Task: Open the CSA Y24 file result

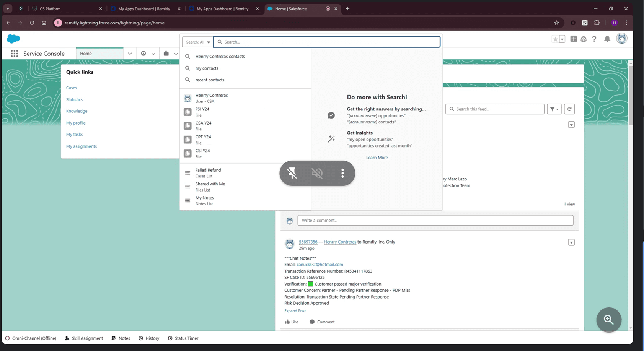Action: pos(245,126)
